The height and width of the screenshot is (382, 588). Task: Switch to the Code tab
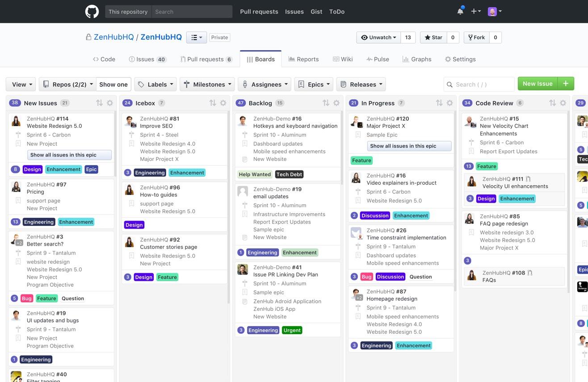104,59
